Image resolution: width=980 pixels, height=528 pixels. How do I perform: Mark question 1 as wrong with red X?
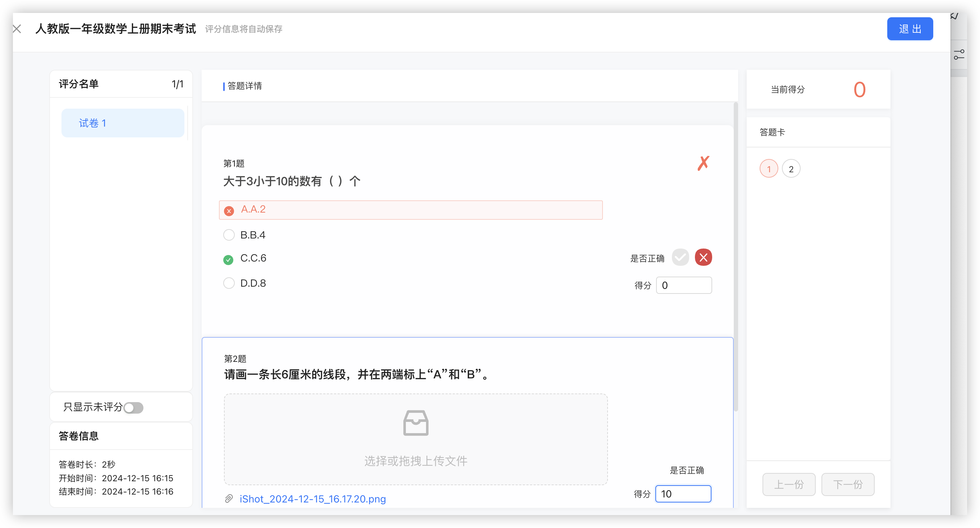pyautogui.click(x=703, y=257)
